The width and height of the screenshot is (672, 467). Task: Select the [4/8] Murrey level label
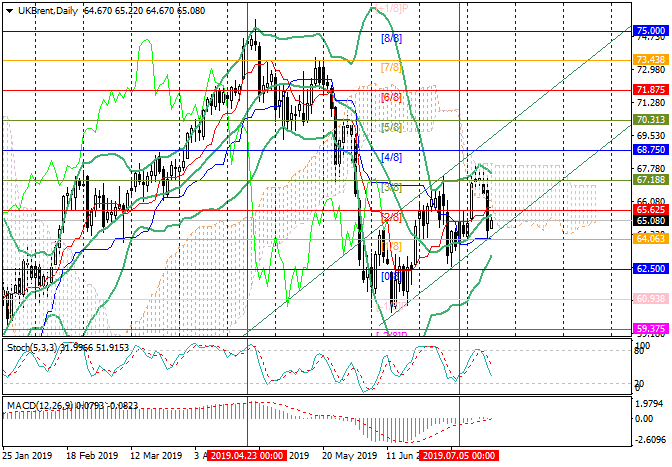391,157
